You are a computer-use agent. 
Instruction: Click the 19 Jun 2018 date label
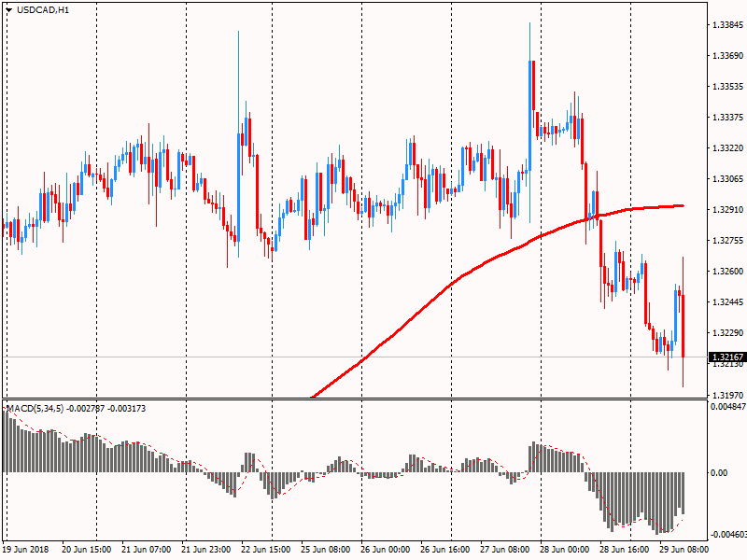(25, 551)
